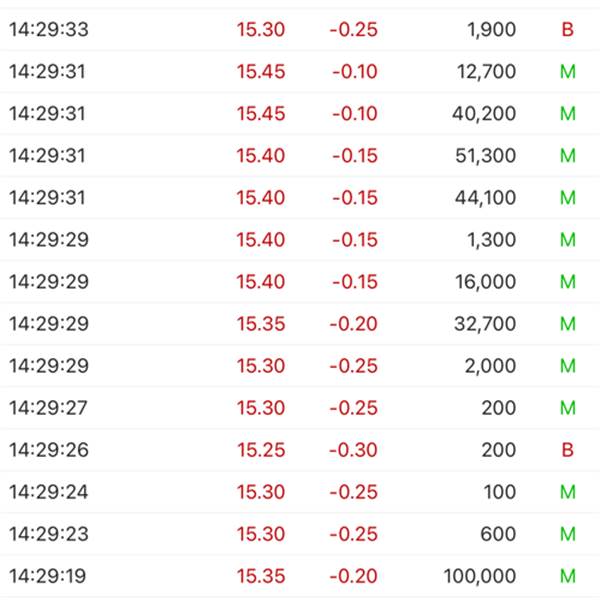Click the red B marker at 14:29:26

567,450
